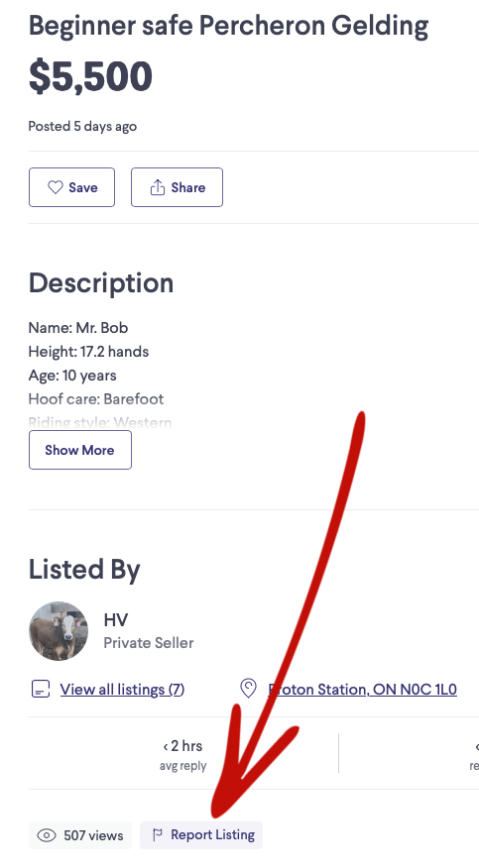Report this listing
Viewport: 479px width, 868px height.
[x=201, y=834]
